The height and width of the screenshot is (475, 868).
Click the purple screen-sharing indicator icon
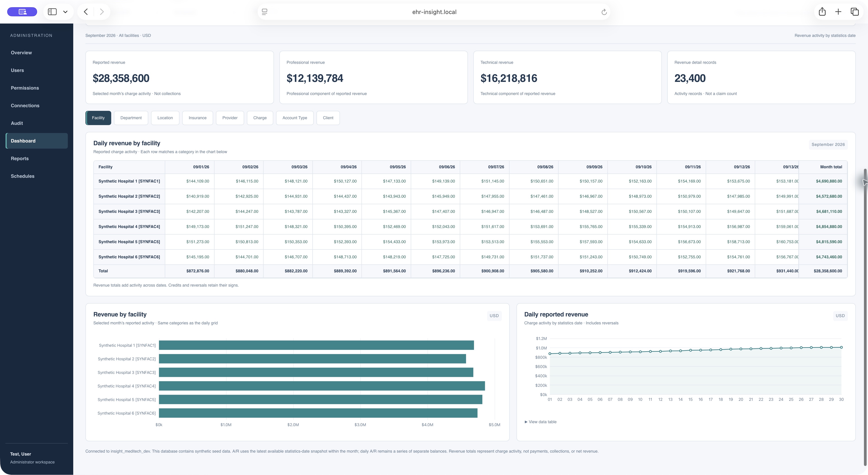tap(22, 12)
